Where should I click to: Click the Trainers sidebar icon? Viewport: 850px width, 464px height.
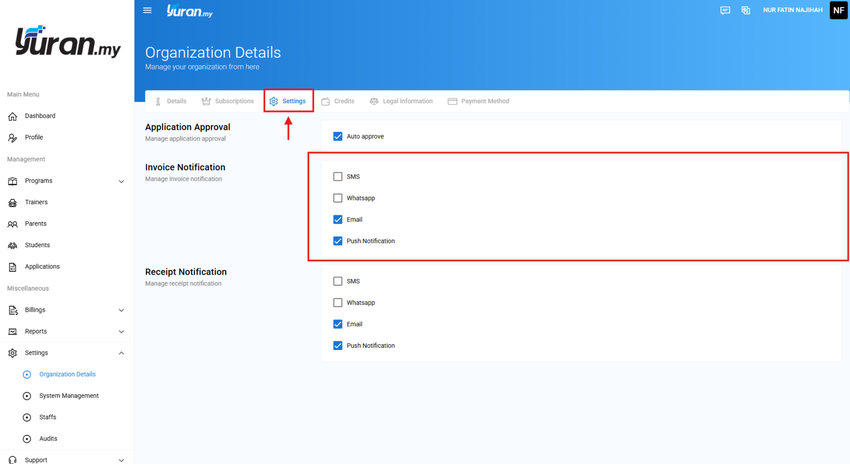point(12,202)
